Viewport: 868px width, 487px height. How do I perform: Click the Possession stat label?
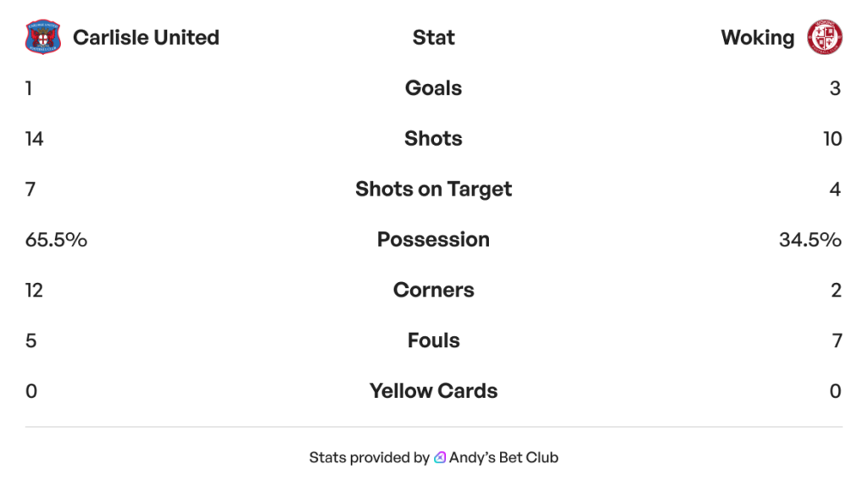coord(433,240)
